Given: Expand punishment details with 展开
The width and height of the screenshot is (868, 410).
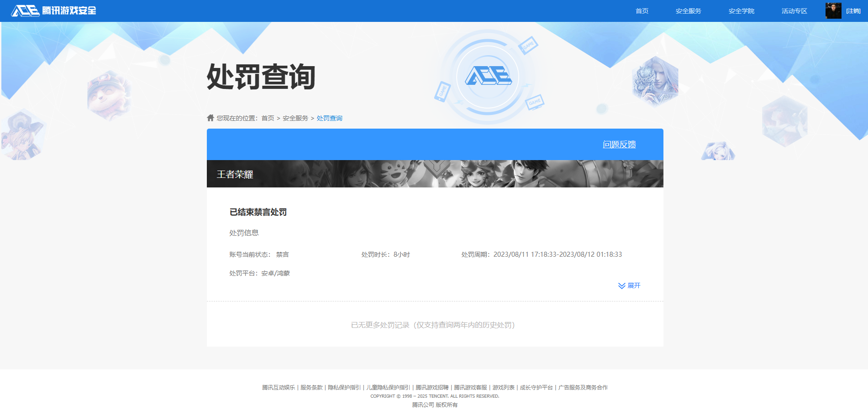Looking at the screenshot, I should point(629,285).
